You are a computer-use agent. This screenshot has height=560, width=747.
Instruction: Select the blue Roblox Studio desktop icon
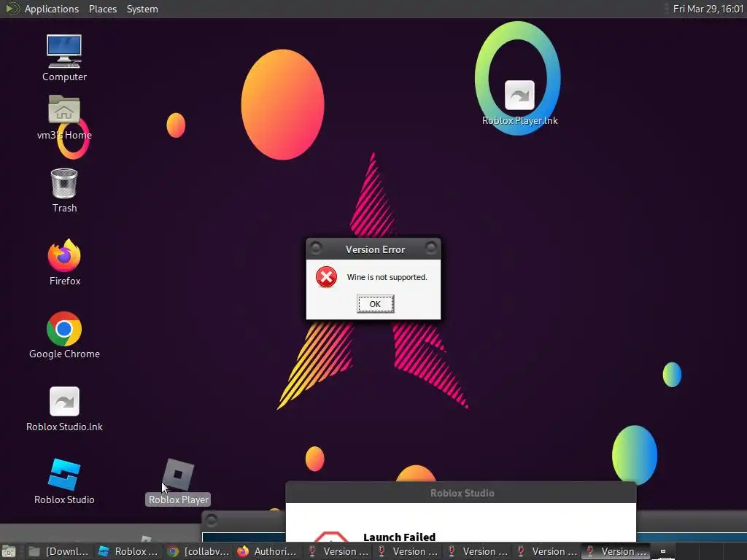click(x=64, y=481)
